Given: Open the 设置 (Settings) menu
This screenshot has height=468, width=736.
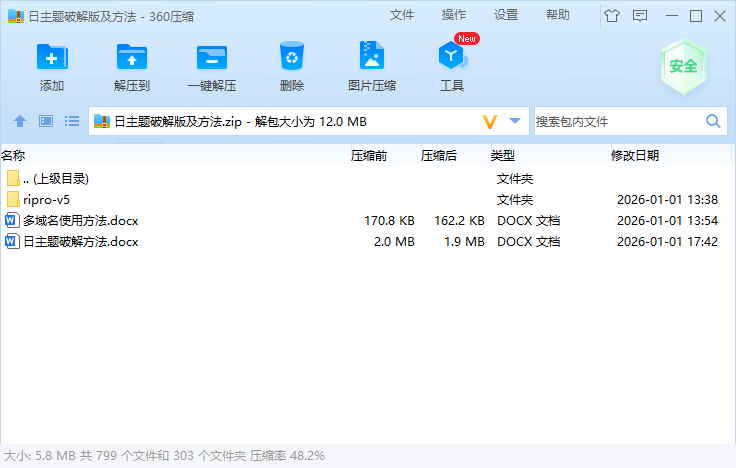Looking at the screenshot, I should pos(506,15).
